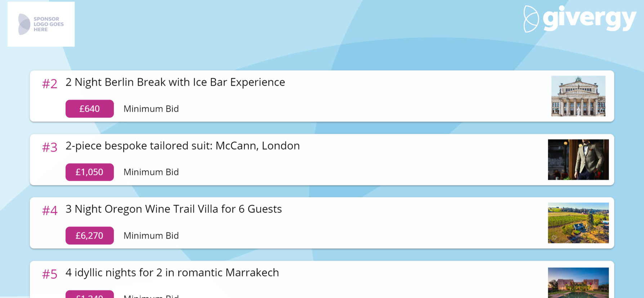This screenshot has height=298, width=644.
Task: Select the idyllic nights in Marrakech title
Action: [172, 272]
